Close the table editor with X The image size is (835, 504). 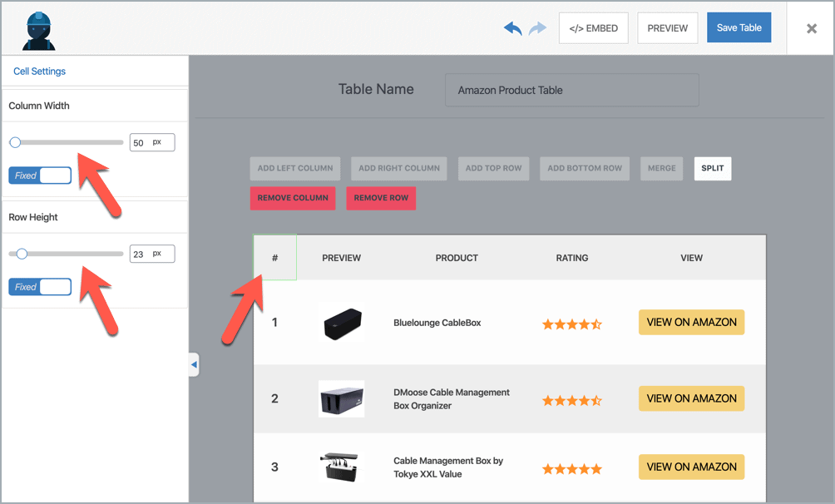click(x=811, y=28)
